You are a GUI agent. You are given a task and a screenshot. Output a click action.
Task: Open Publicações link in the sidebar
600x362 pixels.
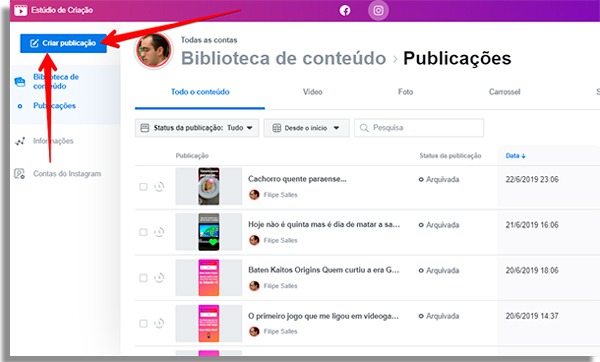(x=54, y=106)
